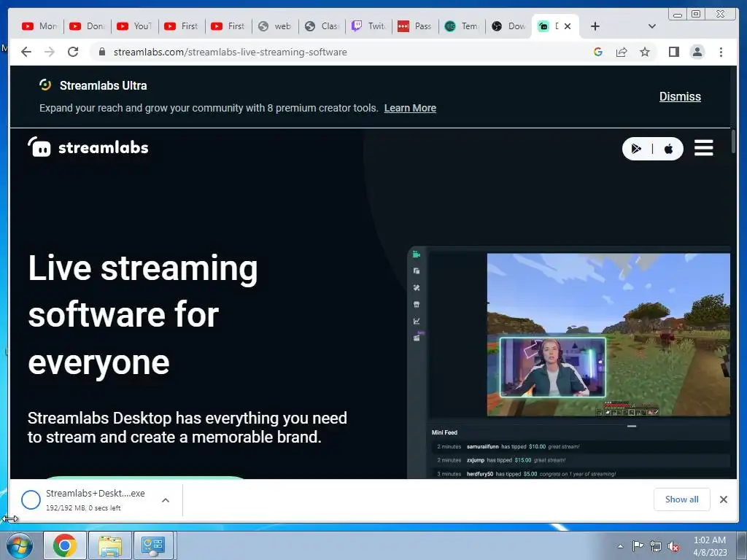Open the Apple App Store icon
Viewport: 747px width, 560px height.
(x=669, y=149)
